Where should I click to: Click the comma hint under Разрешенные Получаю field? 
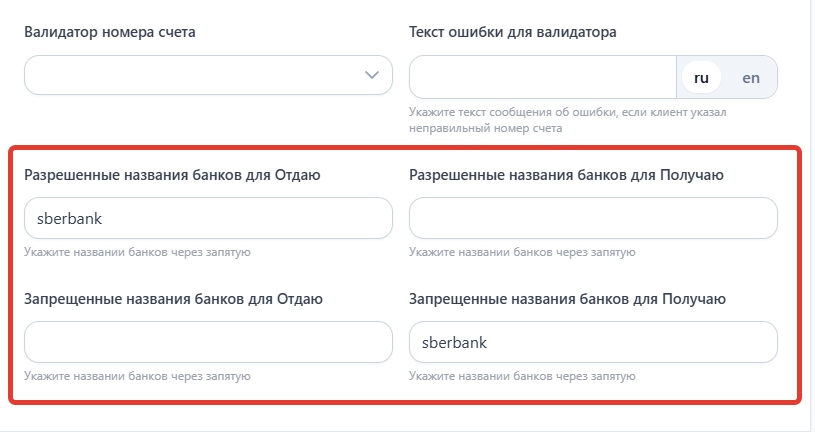pyautogui.click(x=523, y=252)
